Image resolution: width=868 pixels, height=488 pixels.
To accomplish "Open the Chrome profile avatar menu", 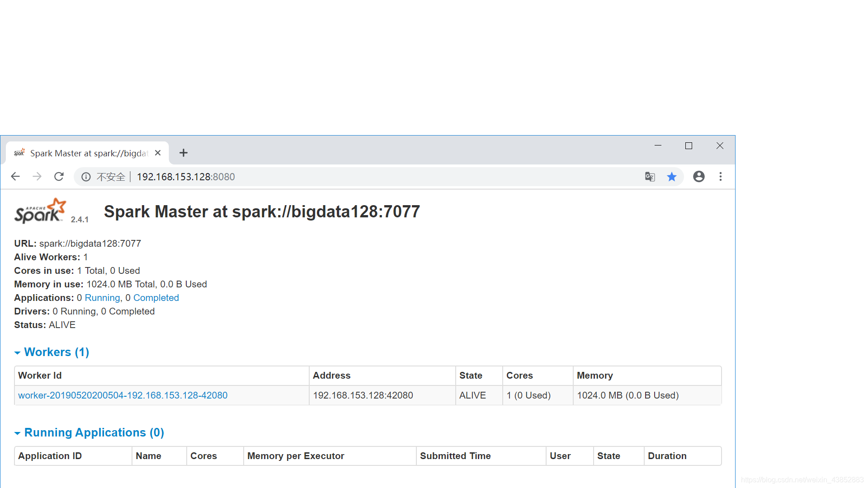I will 699,177.
